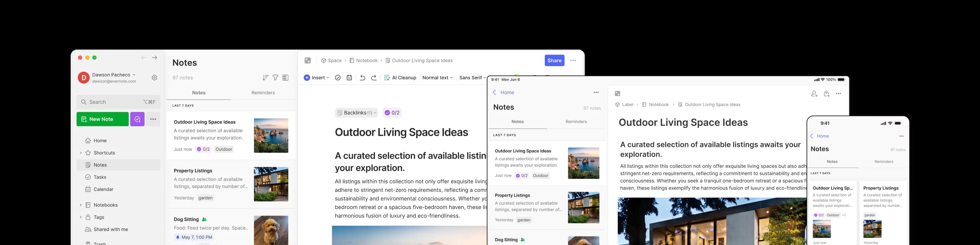Viewport: 980px width, 245px height.
Task: Open the Normal text style dropdown
Action: [x=438, y=78]
